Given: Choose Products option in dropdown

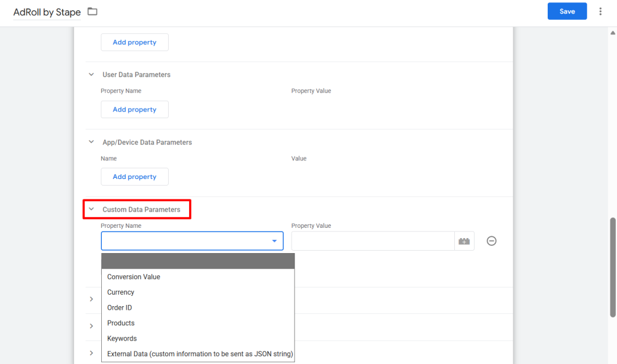Looking at the screenshot, I should pos(121,323).
